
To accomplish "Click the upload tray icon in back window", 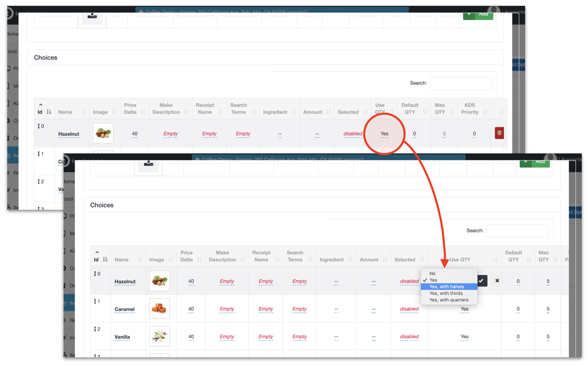I will [x=92, y=16].
